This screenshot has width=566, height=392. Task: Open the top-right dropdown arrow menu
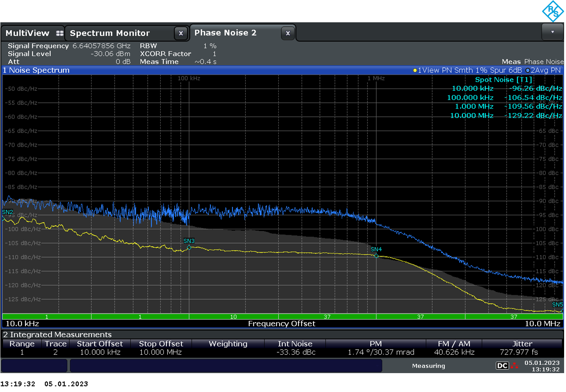552,32
